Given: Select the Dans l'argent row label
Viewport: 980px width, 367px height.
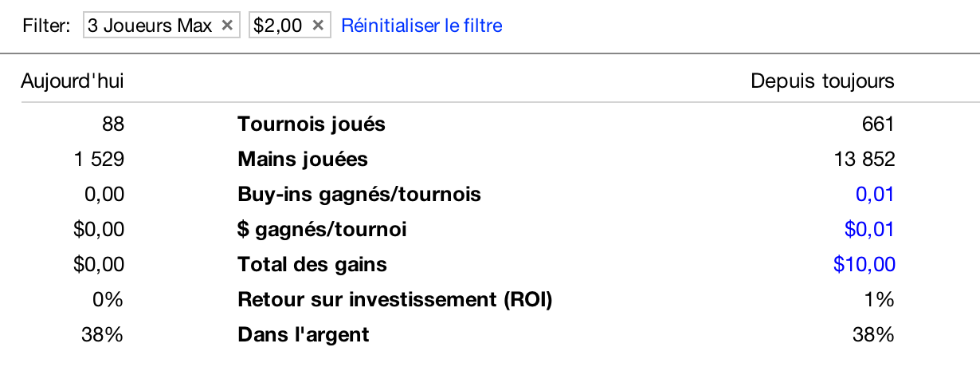Looking at the screenshot, I should click(x=304, y=335).
